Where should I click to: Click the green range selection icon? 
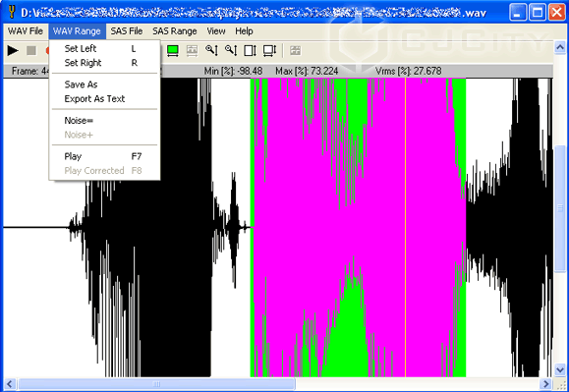[x=173, y=50]
